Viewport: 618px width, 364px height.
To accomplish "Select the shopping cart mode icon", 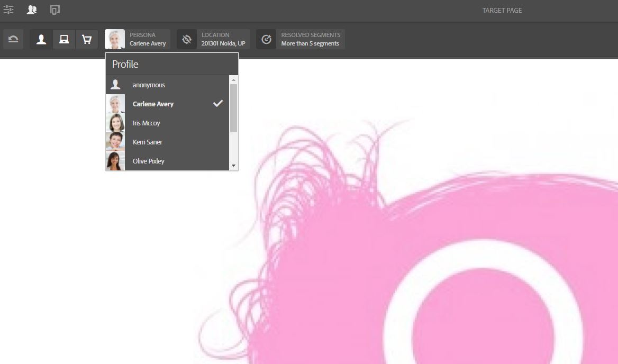I will pos(87,39).
